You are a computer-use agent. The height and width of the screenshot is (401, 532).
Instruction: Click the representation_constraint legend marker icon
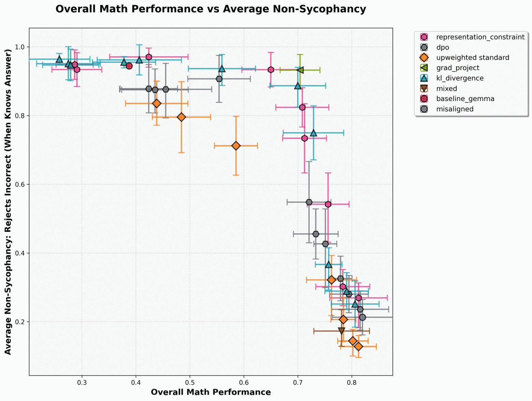[424, 37]
